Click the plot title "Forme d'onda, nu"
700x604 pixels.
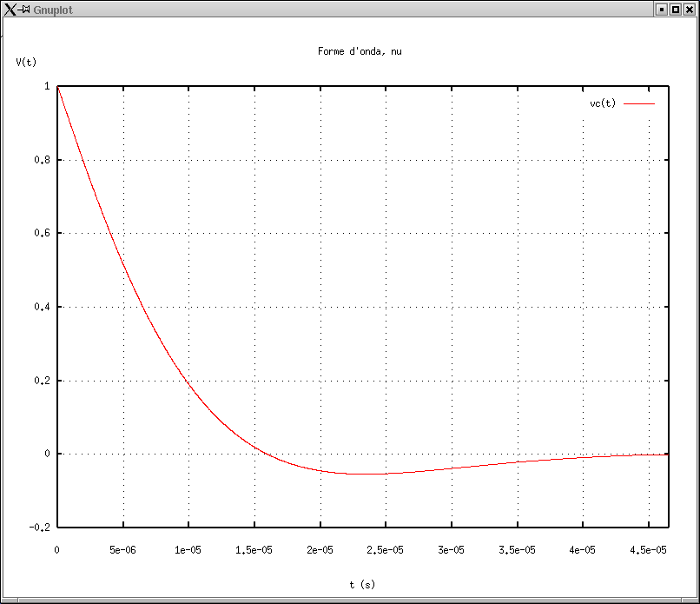click(x=360, y=51)
